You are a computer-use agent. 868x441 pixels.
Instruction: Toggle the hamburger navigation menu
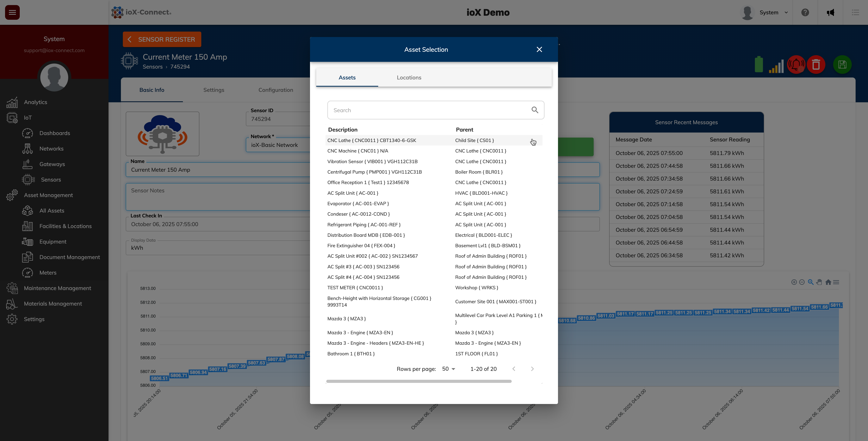[x=12, y=12]
